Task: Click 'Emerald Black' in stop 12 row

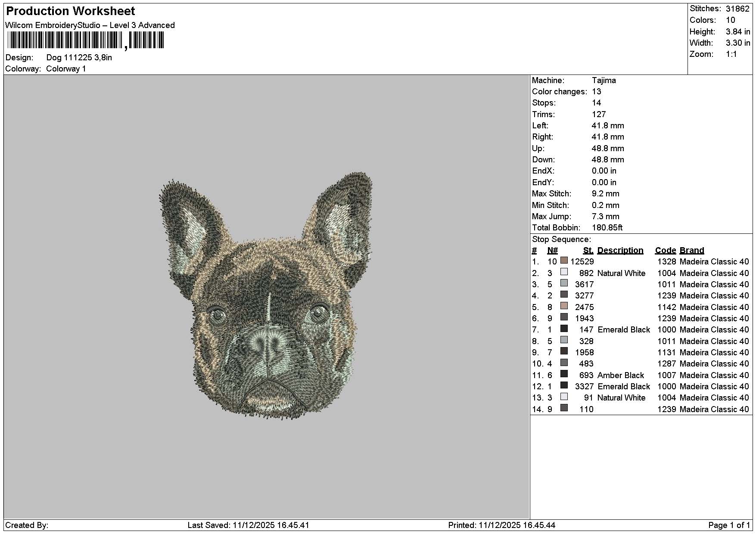Action: 624,387
